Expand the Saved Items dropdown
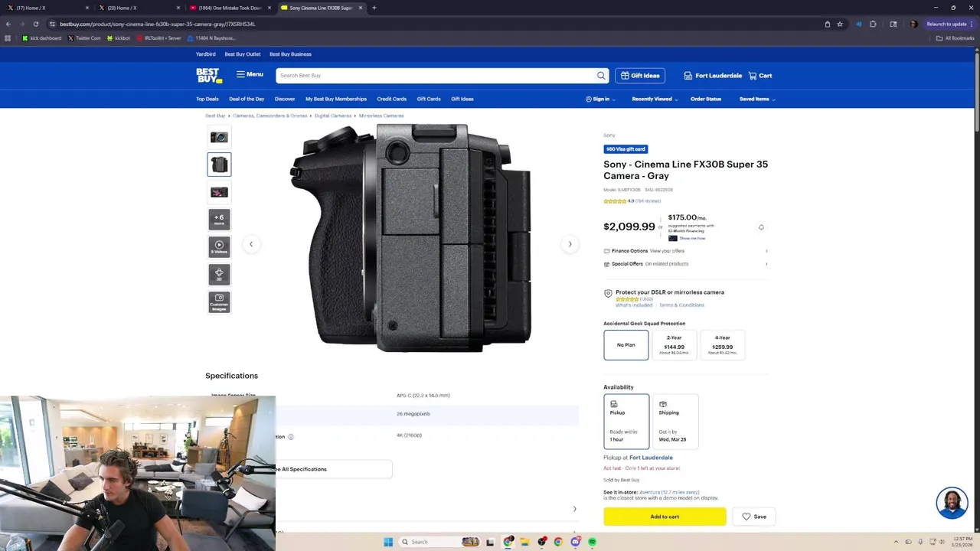 [757, 99]
